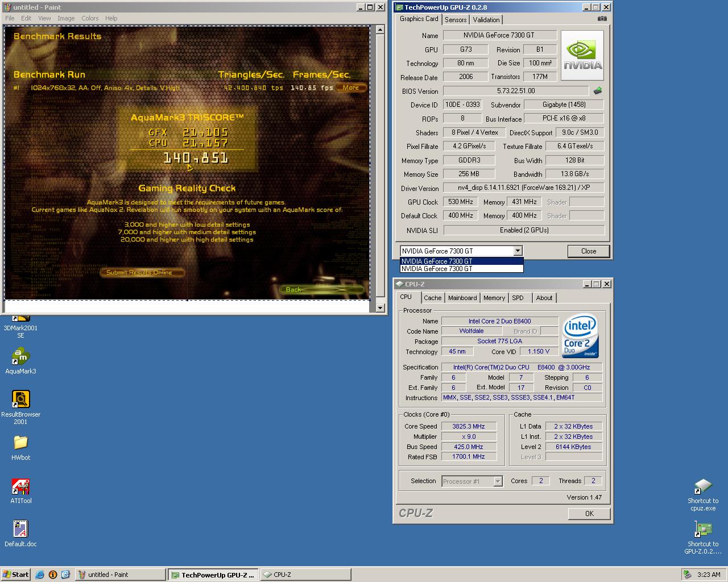The image size is (728, 582).
Task: Click the Internet Explorer quick launch icon
Action: tap(40, 575)
